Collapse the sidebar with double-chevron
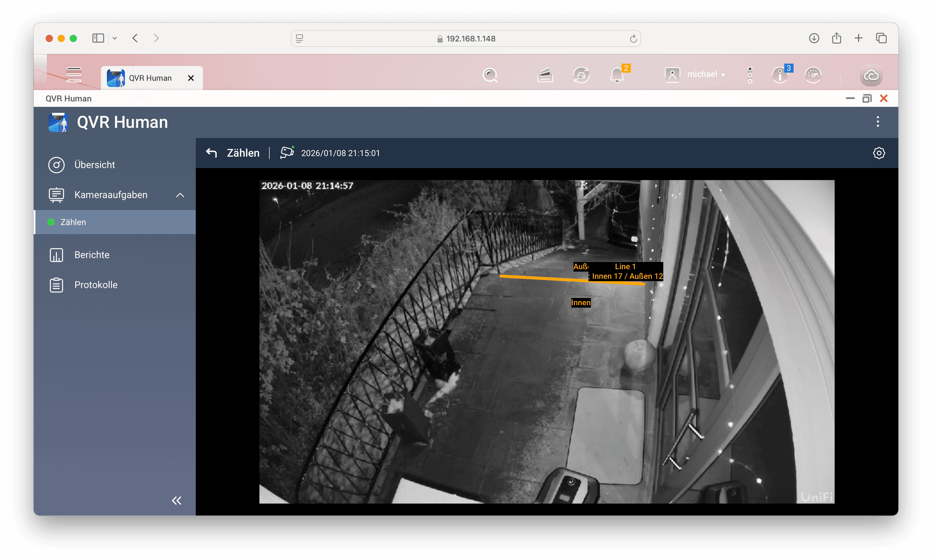The image size is (932, 560). pos(176,500)
